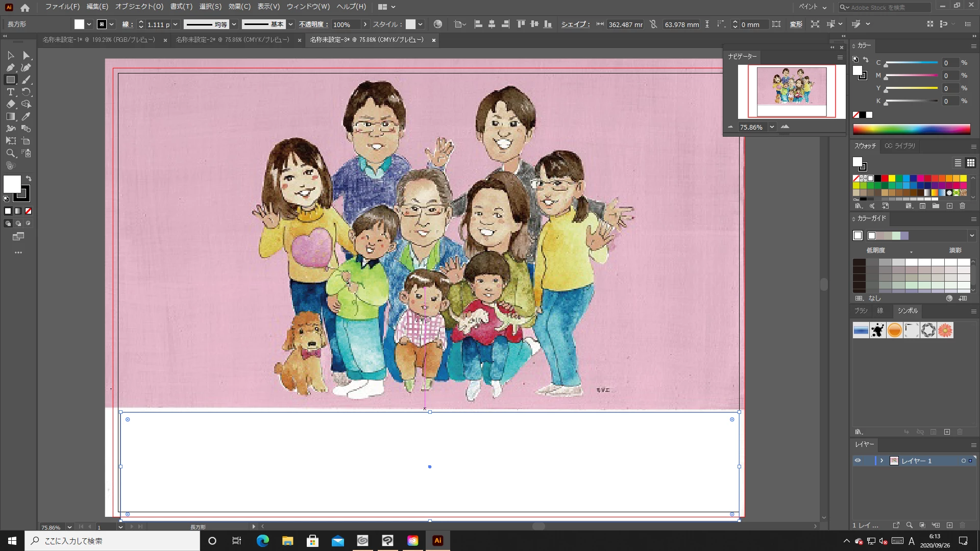Click the Windows taskbar search box
Screen dimensions: 980x551
click(x=112, y=541)
